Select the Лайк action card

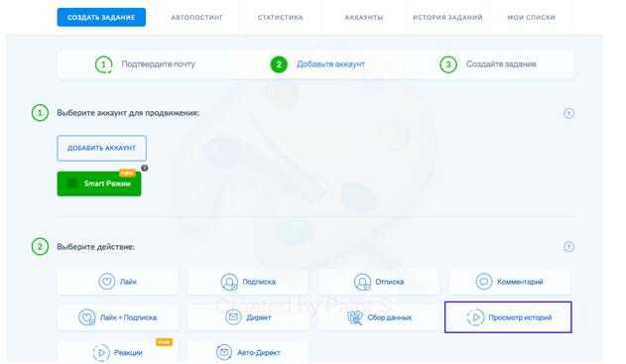(x=117, y=282)
